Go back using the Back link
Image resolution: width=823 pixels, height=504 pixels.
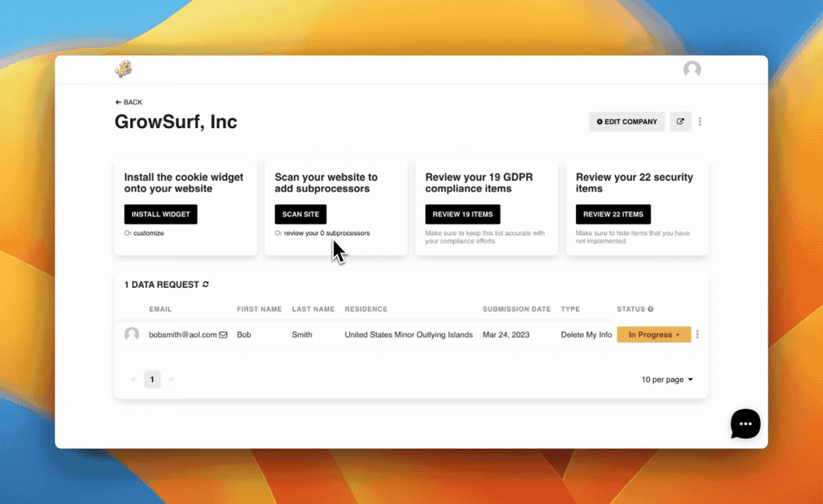coord(129,102)
